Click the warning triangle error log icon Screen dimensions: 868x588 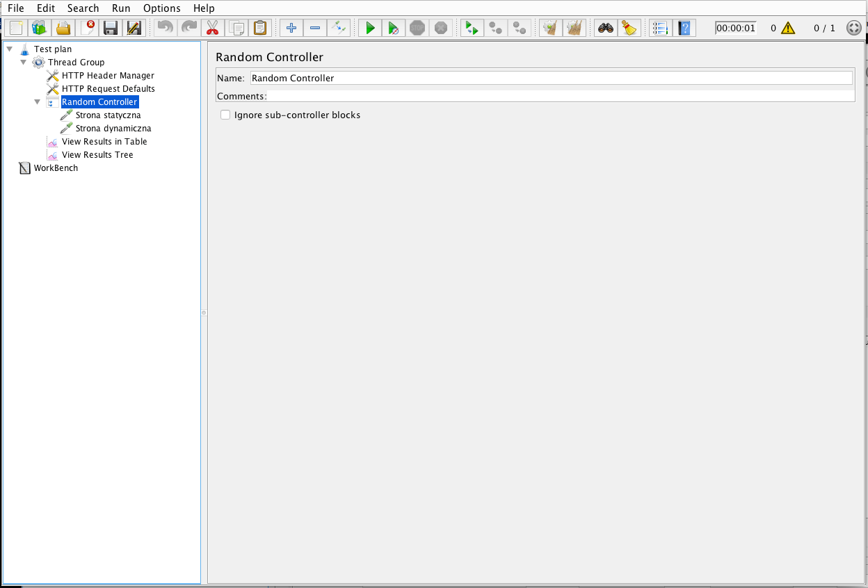pos(787,28)
